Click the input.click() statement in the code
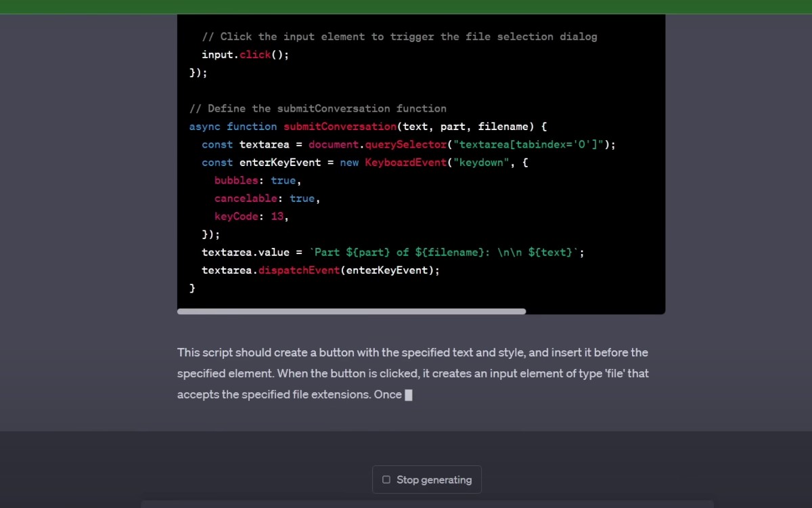The image size is (812, 508). coord(244,54)
